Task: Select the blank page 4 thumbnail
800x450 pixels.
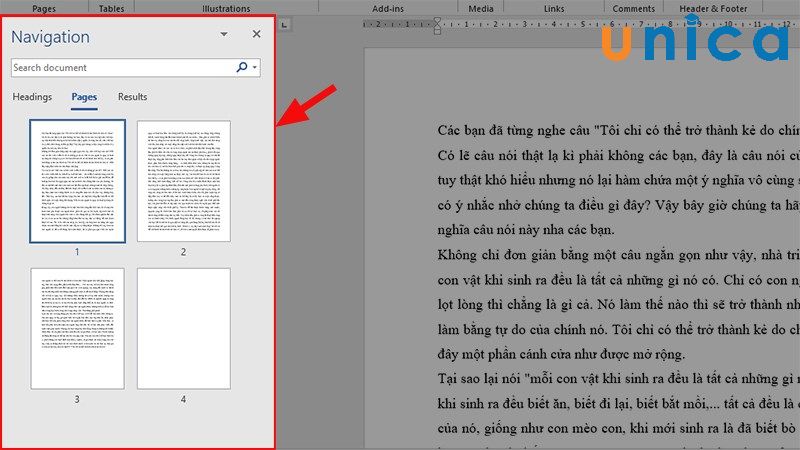Action: coord(183,328)
